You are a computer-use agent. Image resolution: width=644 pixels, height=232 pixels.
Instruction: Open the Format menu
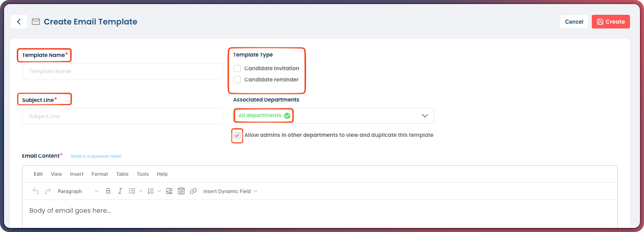point(99,174)
